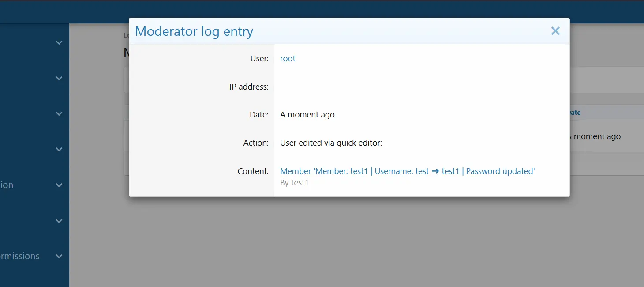Image resolution: width=644 pixels, height=287 pixels.
Task: Expand sidebar chevron directly above 'ion' item
Action: [x=59, y=149]
